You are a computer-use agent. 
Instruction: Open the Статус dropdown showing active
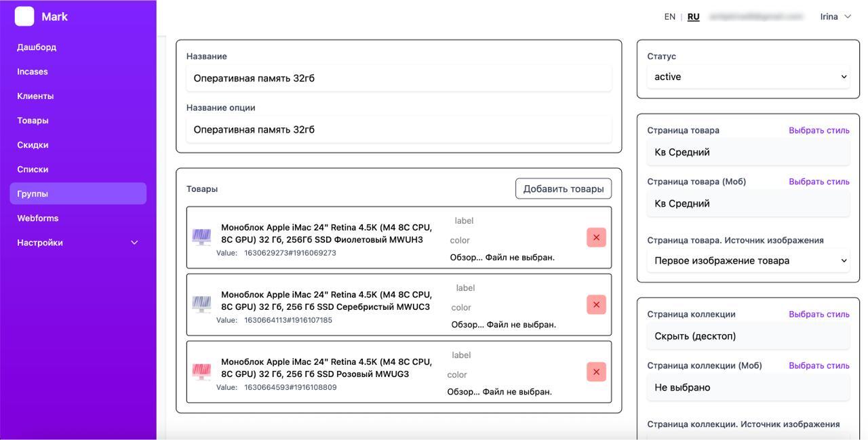(x=748, y=77)
